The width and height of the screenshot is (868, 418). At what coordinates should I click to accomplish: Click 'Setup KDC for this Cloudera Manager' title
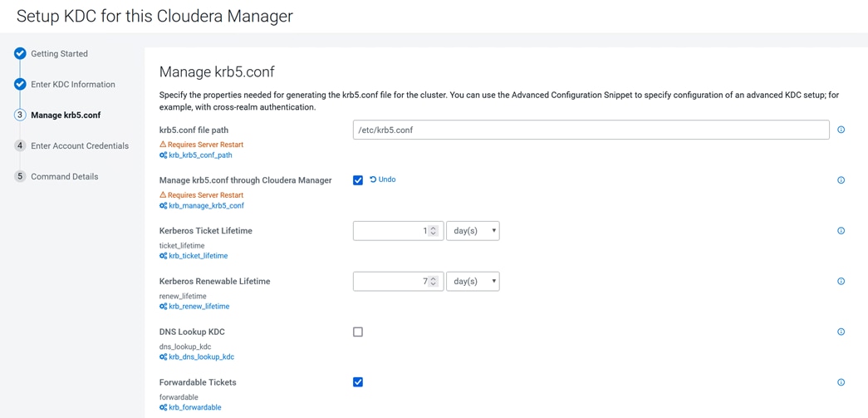pyautogui.click(x=154, y=16)
